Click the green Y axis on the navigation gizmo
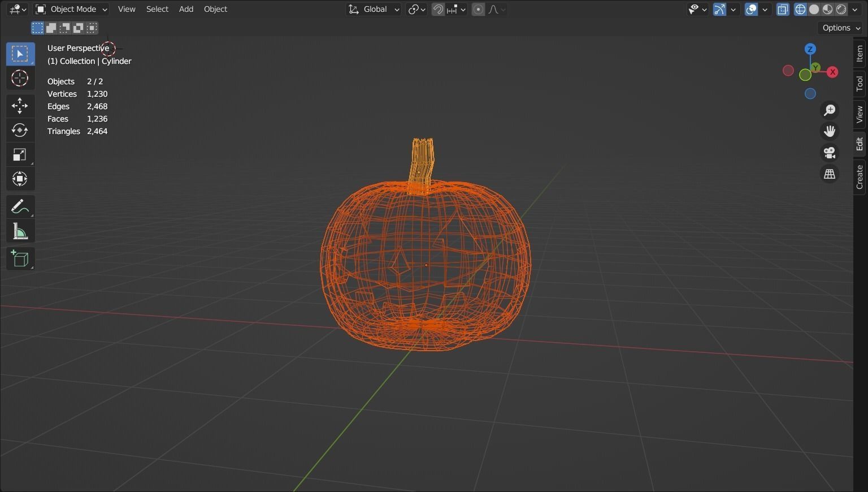 point(815,67)
